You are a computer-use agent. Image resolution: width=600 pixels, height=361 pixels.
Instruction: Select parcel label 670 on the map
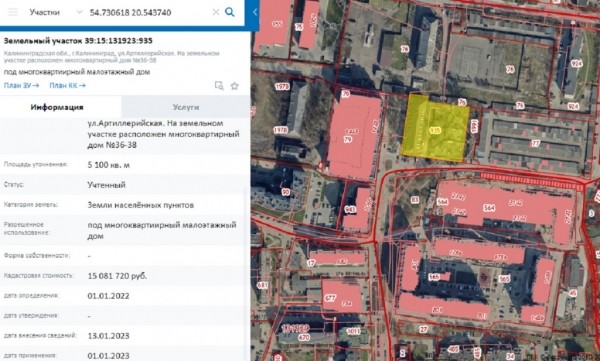coord(303,338)
